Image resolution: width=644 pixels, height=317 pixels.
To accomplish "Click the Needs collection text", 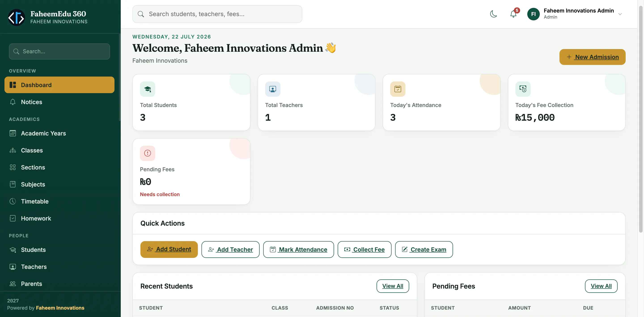I will (x=160, y=194).
